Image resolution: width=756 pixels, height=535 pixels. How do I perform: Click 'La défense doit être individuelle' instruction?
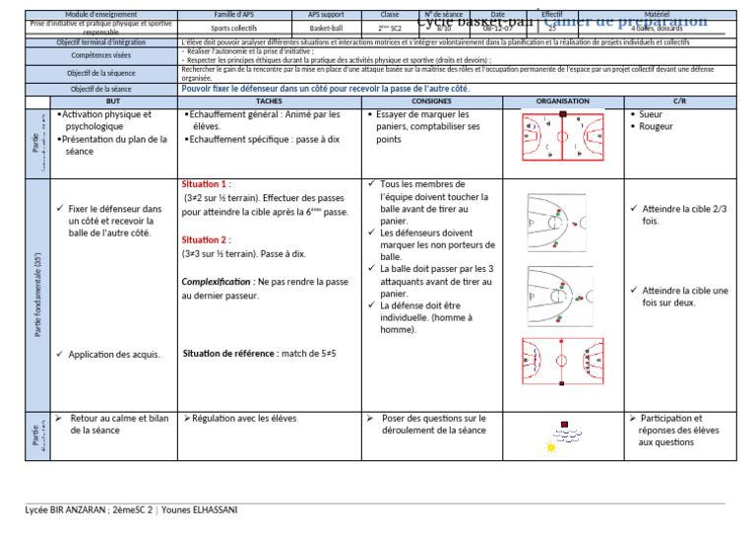pyautogui.click(x=420, y=318)
